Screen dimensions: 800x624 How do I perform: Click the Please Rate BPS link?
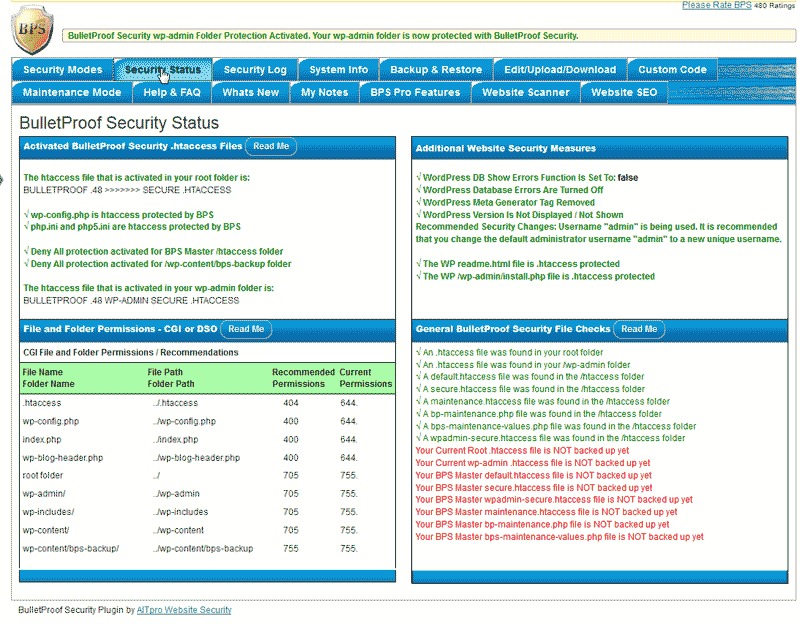click(716, 5)
